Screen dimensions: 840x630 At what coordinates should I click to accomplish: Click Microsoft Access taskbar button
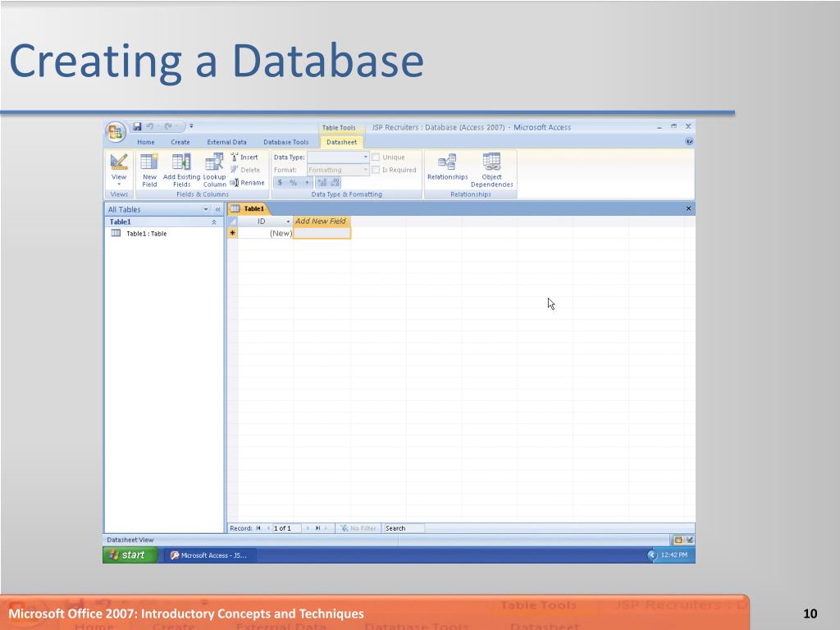point(210,555)
